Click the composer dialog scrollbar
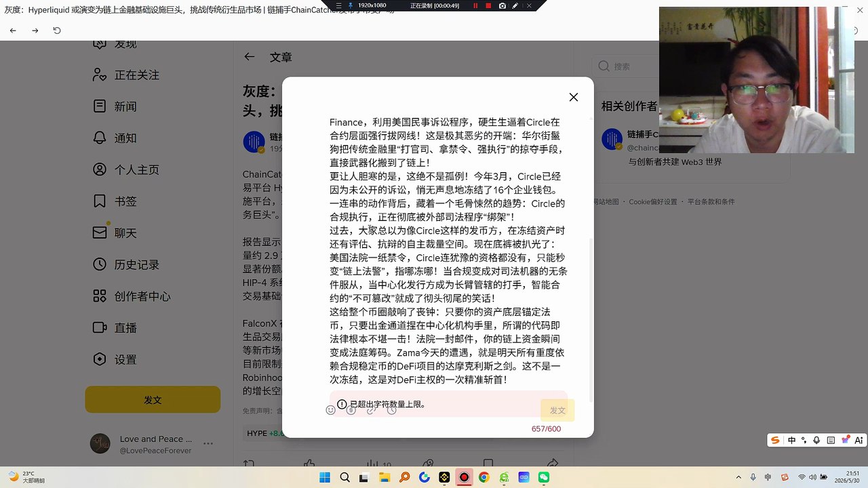The image size is (868, 488). pos(591,319)
